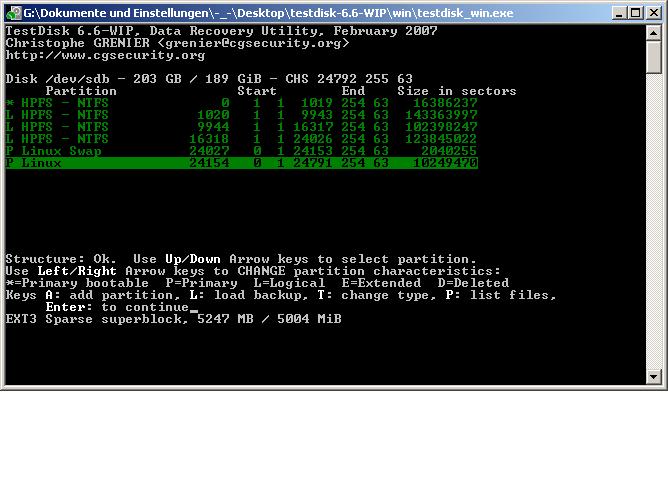Click the 'Start' column header
The width and height of the screenshot is (668, 480).
257,91
